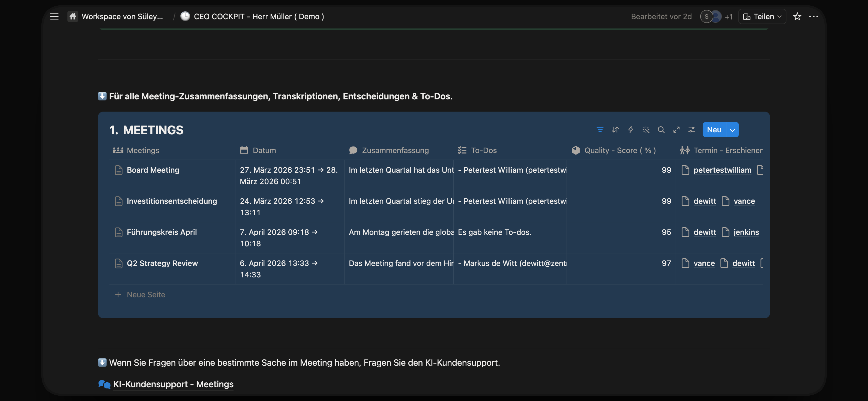The width and height of the screenshot is (868, 401).
Task: Click the Datum column header
Action: tap(258, 151)
